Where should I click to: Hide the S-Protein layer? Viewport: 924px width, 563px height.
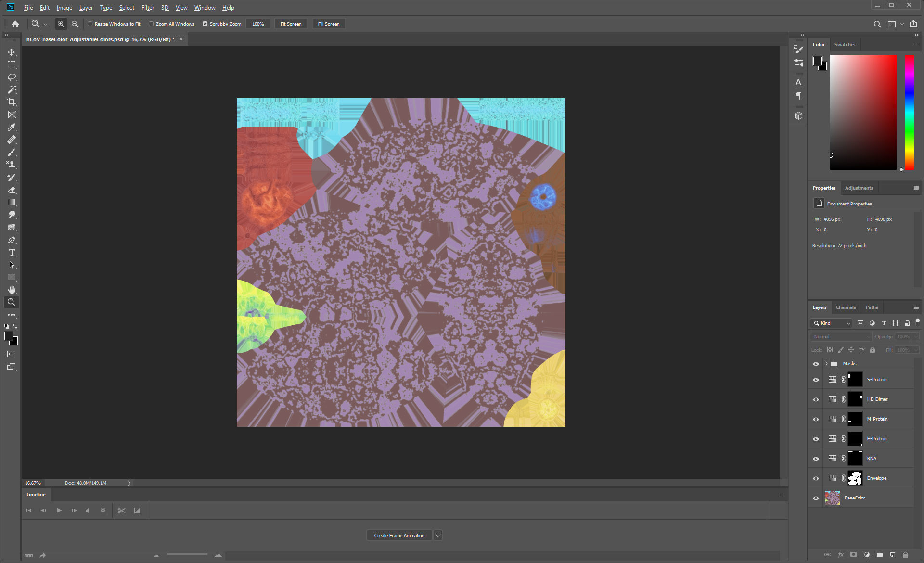tap(816, 380)
